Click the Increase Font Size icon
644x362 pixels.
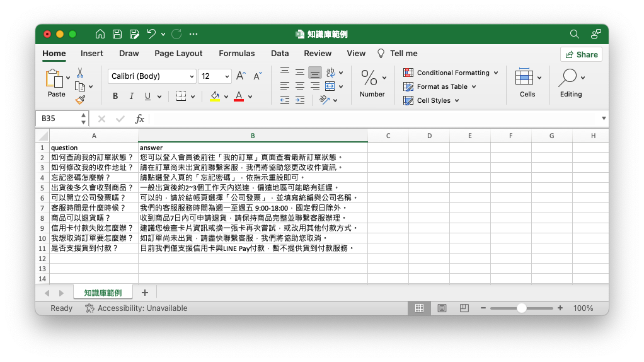pos(240,76)
